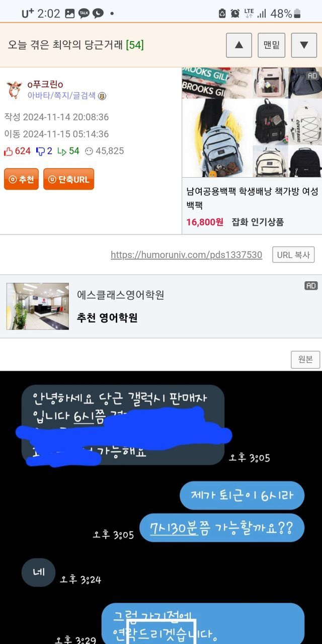Open the 아바타/쪽지/글검색 user links
The height and width of the screenshot is (644, 322).
click(x=61, y=96)
